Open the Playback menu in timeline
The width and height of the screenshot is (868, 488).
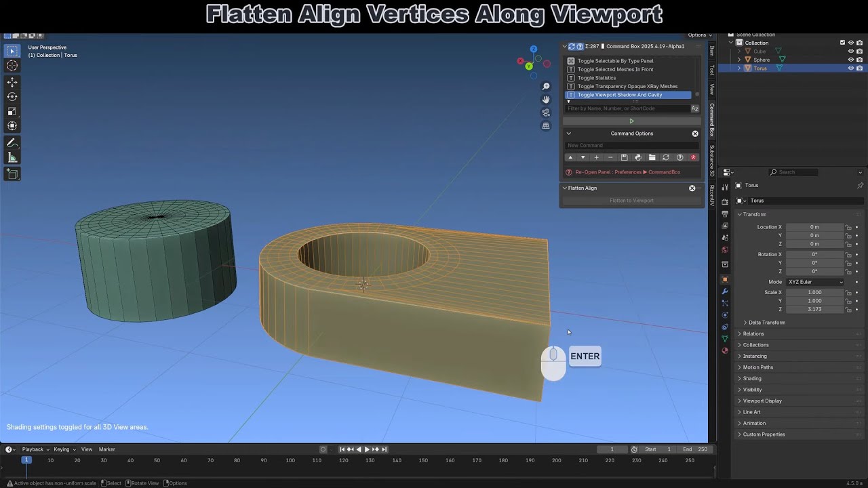point(35,449)
